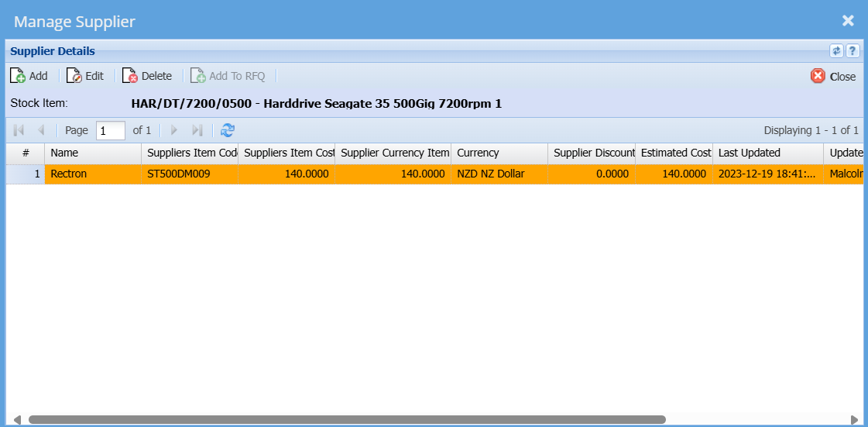The width and height of the screenshot is (868, 427).
Task: Sort by Suppliers Item Code column header
Action: [x=190, y=153]
